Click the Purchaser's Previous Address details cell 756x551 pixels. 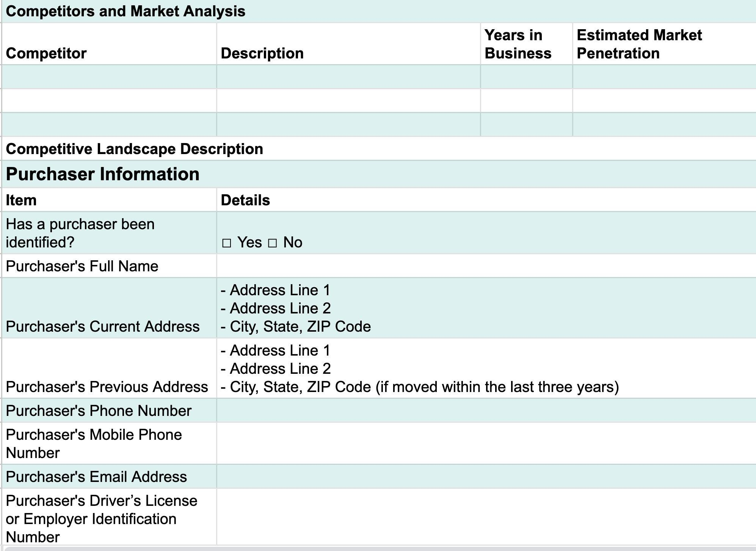tap(485, 368)
